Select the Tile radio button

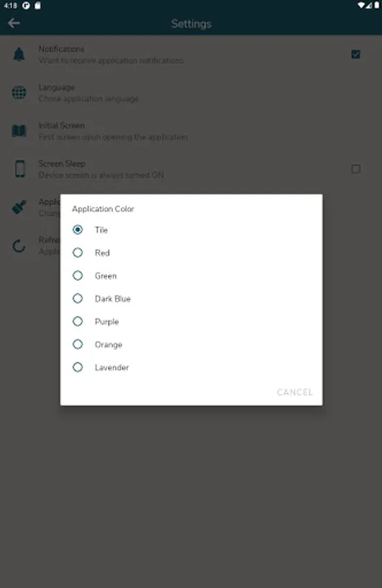pos(78,229)
